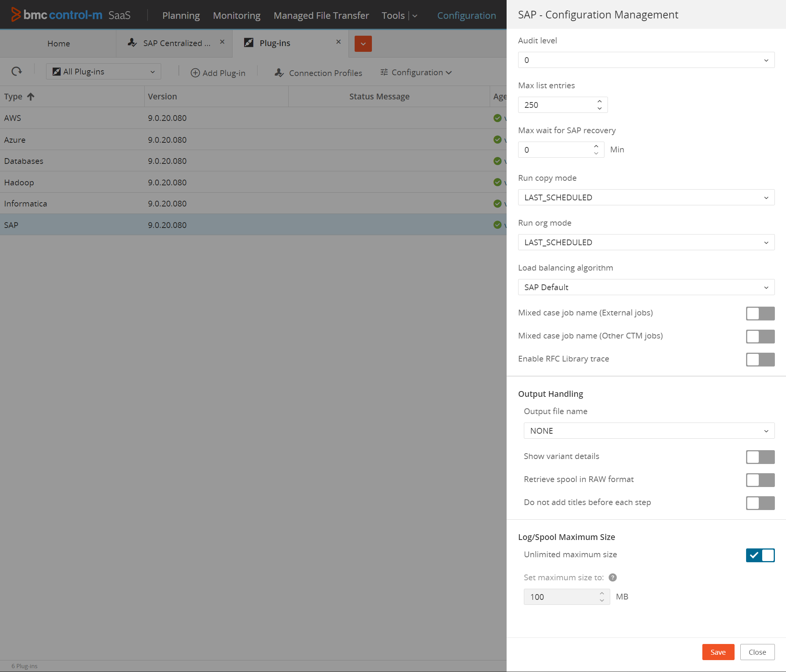The width and height of the screenshot is (786, 672).
Task: Increase Max list entries with up arrow
Action: [599, 101]
